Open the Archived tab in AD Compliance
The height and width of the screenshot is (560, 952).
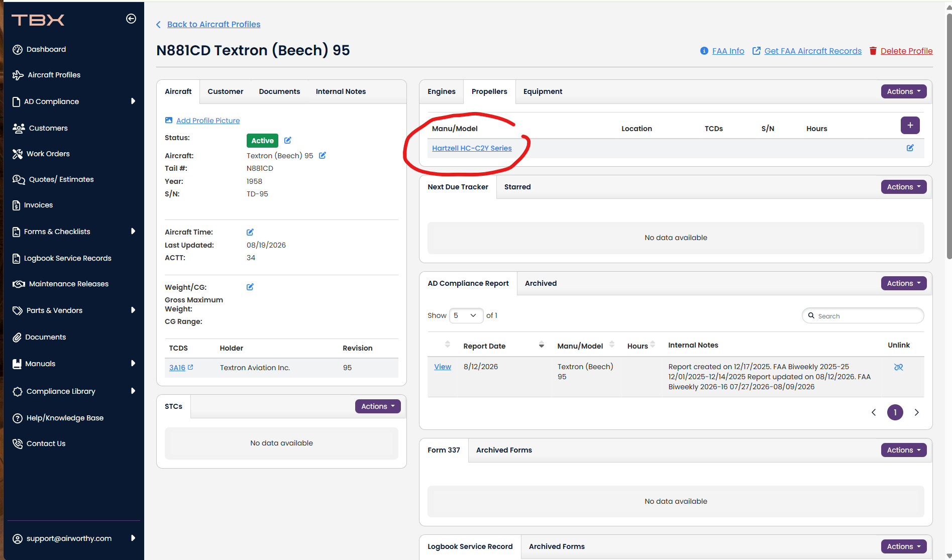tap(541, 283)
